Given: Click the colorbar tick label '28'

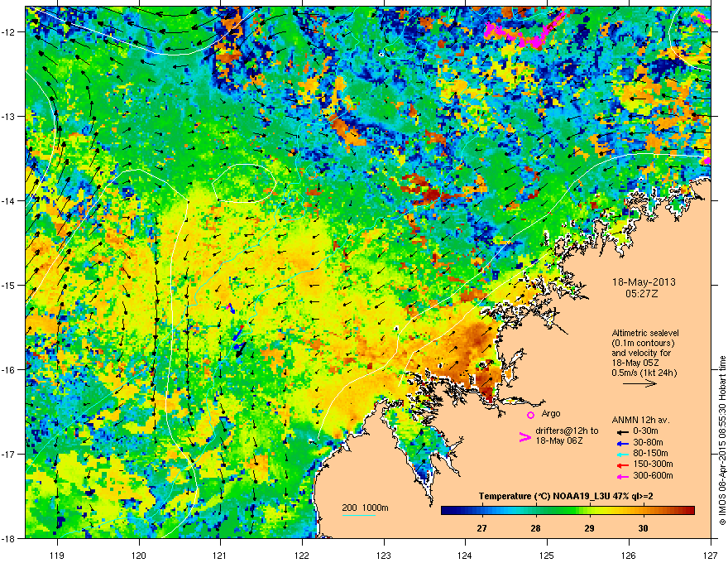Looking at the screenshot, I should click(536, 528).
